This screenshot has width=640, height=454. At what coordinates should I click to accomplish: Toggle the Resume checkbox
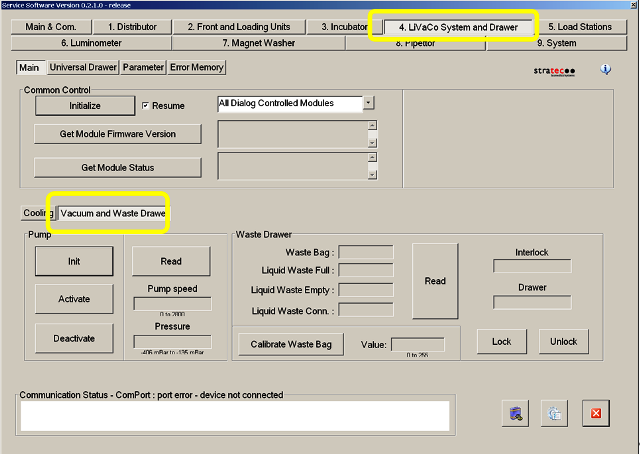click(x=146, y=105)
